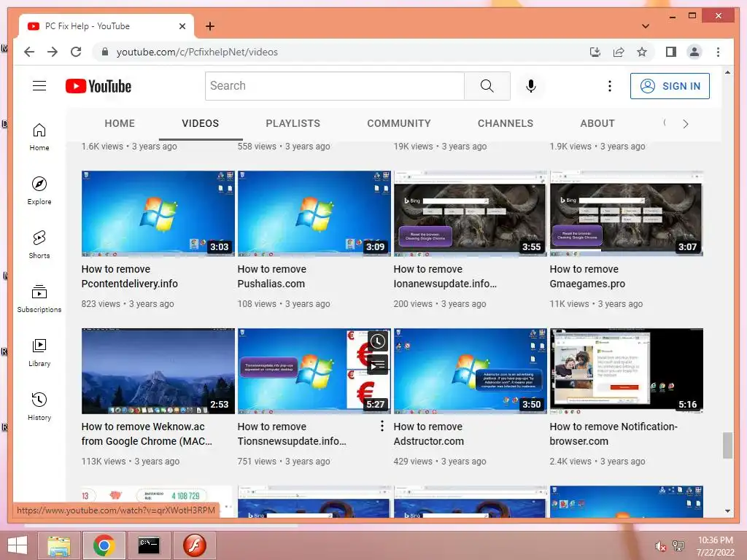
Task: Open Subscriptions in the sidebar
Action: coord(39,298)
